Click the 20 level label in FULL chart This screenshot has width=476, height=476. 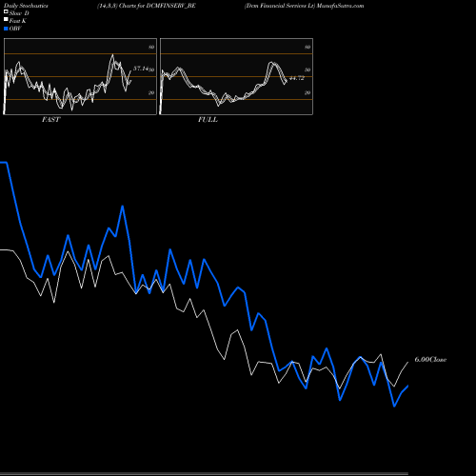(307, 92)
